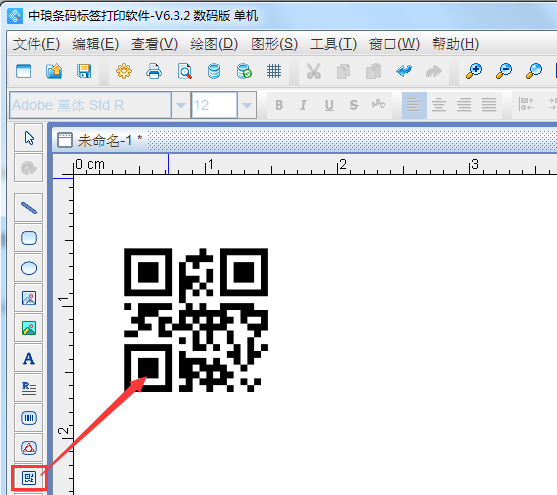557x495 pixels.
Task: Copy the selected object
Action: (x=344, y=71)
